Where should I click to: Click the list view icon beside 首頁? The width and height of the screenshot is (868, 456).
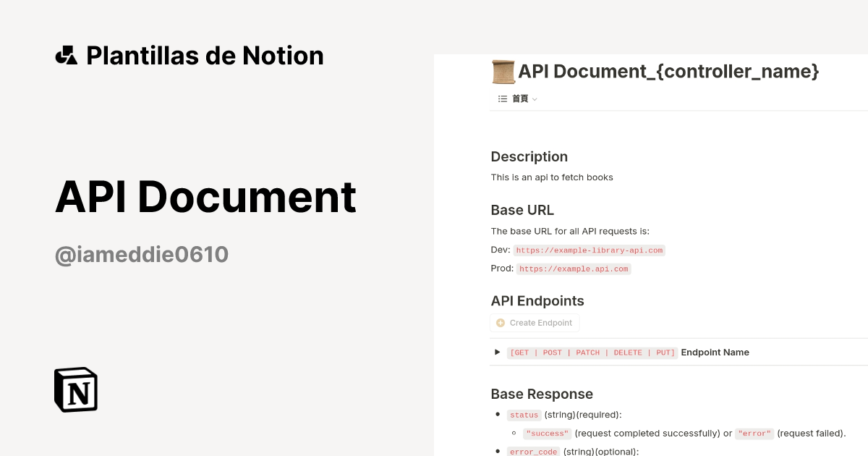tap(503, 98)
